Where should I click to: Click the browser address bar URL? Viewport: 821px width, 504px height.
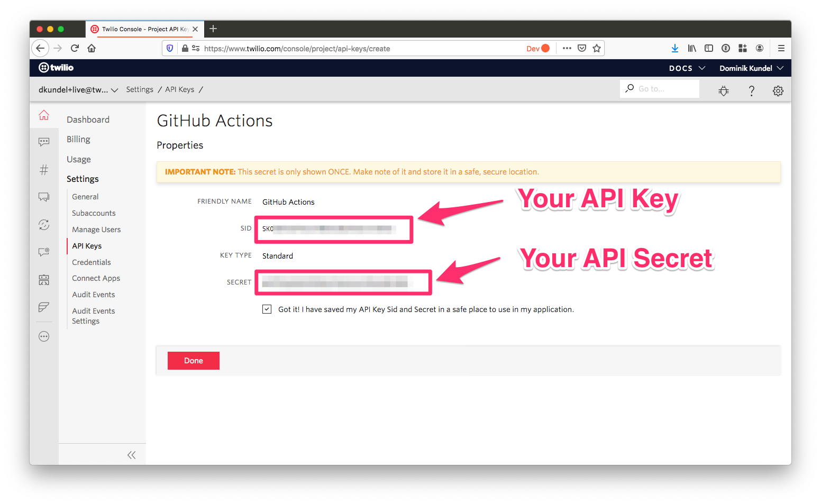tap(297, 49)
